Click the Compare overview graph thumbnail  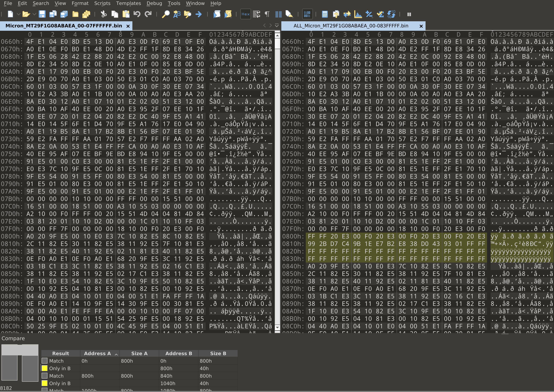pos(20,363)
